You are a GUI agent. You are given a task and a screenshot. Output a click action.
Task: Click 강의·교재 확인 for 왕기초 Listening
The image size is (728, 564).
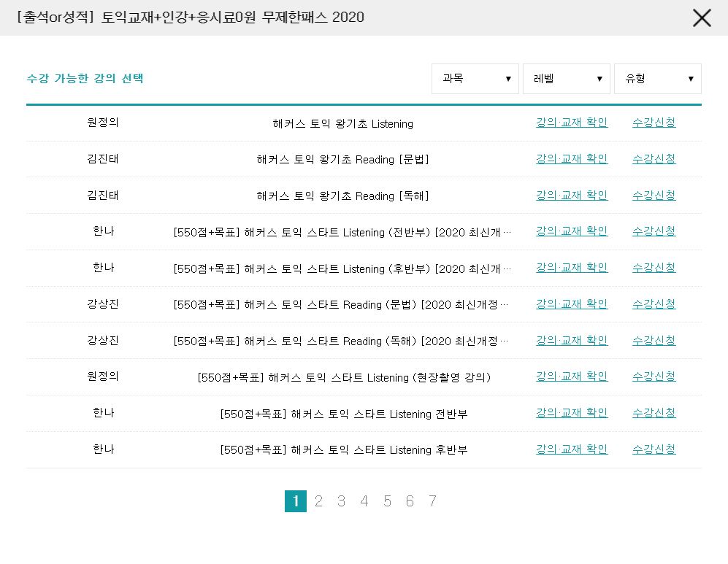572,123
